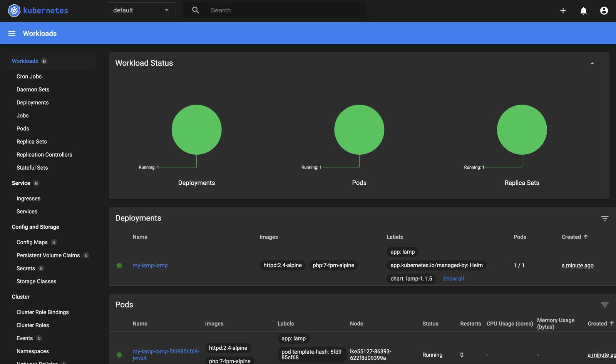Click the Pods green status chart
This screenshot has height=364, width=616.
(x=359, y=130)
